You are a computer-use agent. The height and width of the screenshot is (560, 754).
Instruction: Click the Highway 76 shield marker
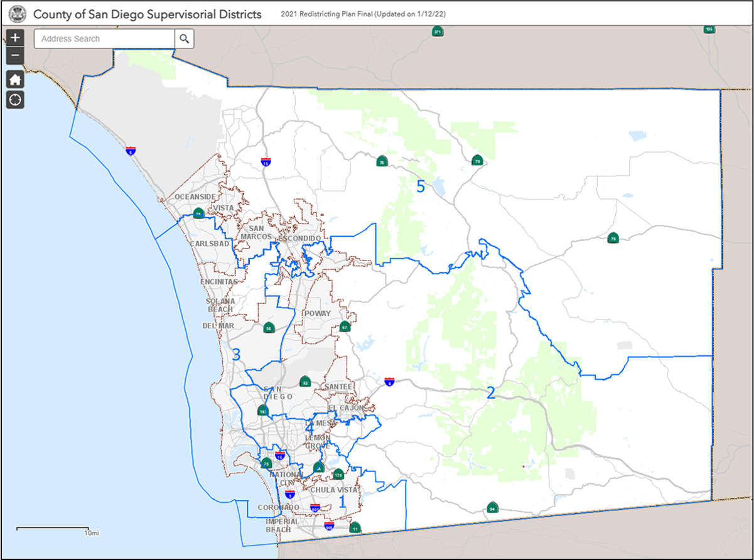381,162
